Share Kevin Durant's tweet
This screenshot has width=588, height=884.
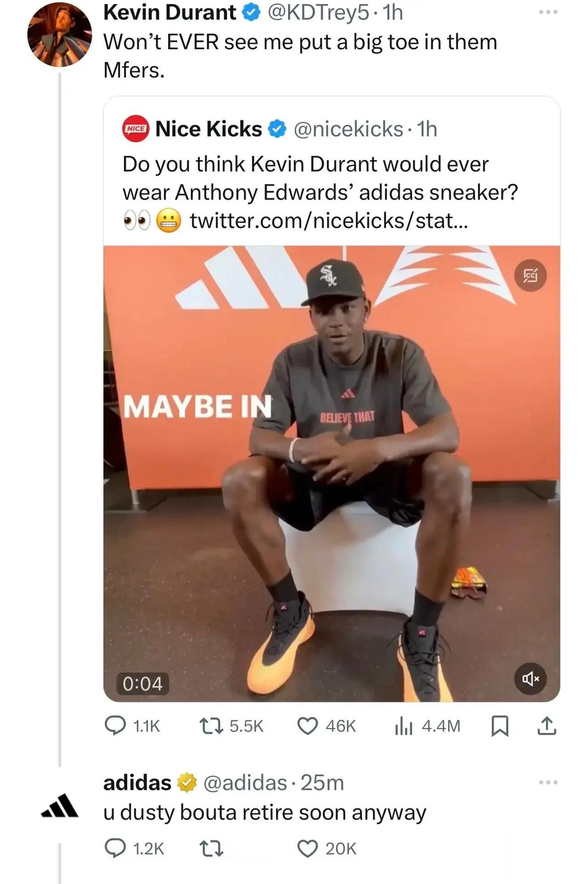[546, 726]
